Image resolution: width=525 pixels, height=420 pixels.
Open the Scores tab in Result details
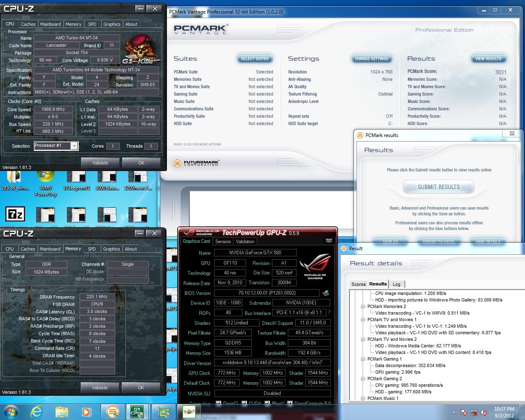358,284
